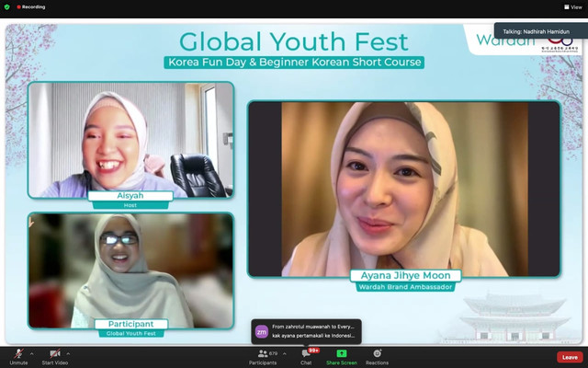Click the 'Host' caption under Aisyah
The height and width of the screenshot is (368, 588).
[130, 205]
